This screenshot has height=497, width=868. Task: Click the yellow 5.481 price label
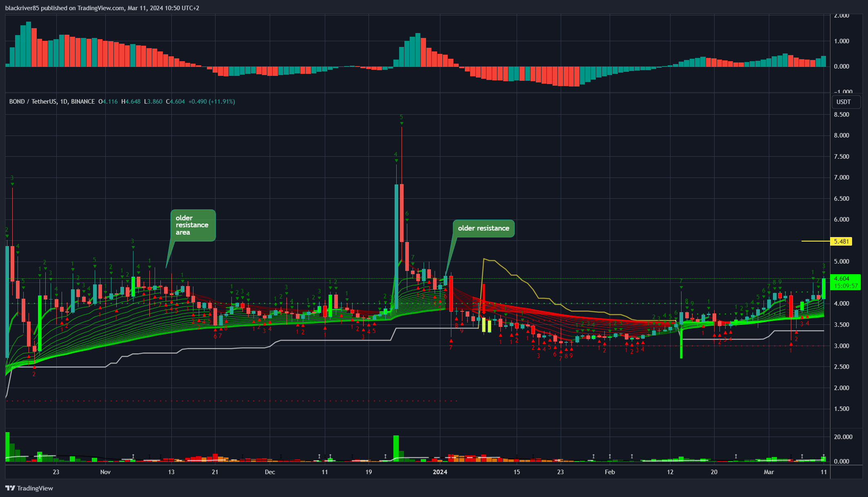tap(841, 241)
